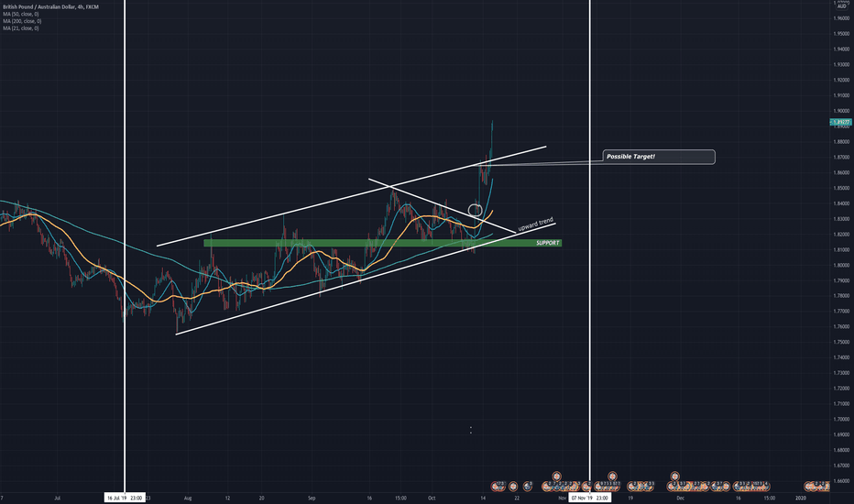Open the raised economic event icon near Dec
This screenshot has width=854, height=504.
674,477
